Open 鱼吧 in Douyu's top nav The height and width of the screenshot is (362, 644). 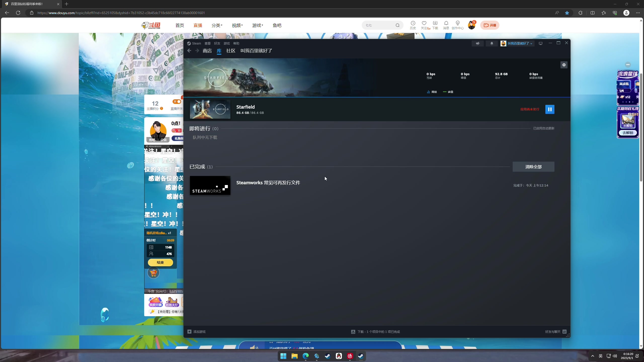[x=277, y=25]
